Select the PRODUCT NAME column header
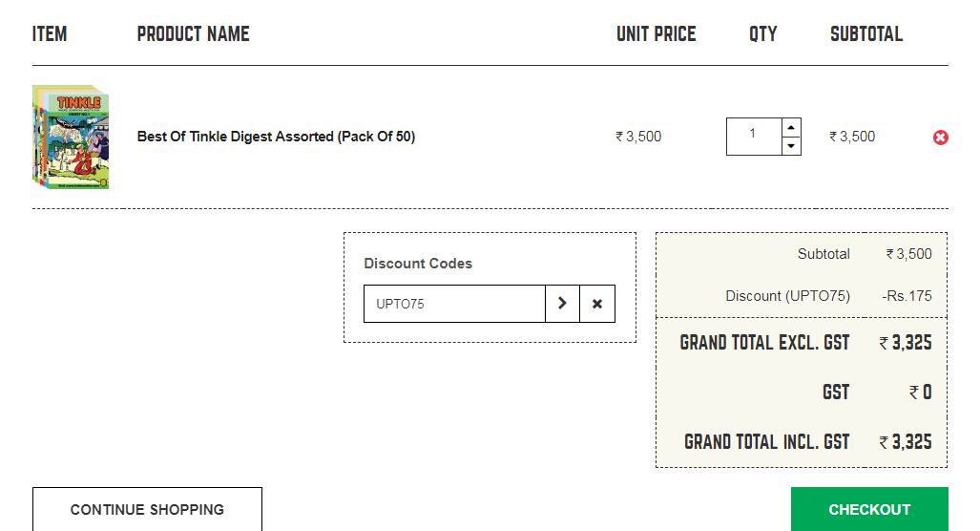Image resolution: width=980 pixels, height=531 pixels. 193,34
